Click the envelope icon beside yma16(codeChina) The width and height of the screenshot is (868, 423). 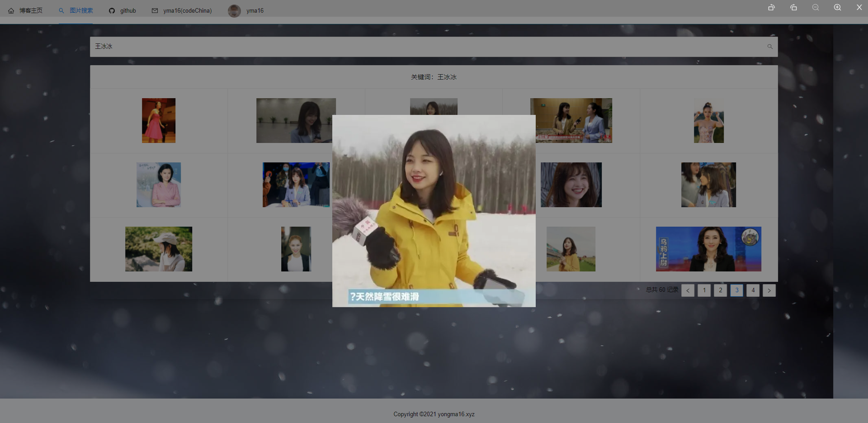[x=155, y=10]
